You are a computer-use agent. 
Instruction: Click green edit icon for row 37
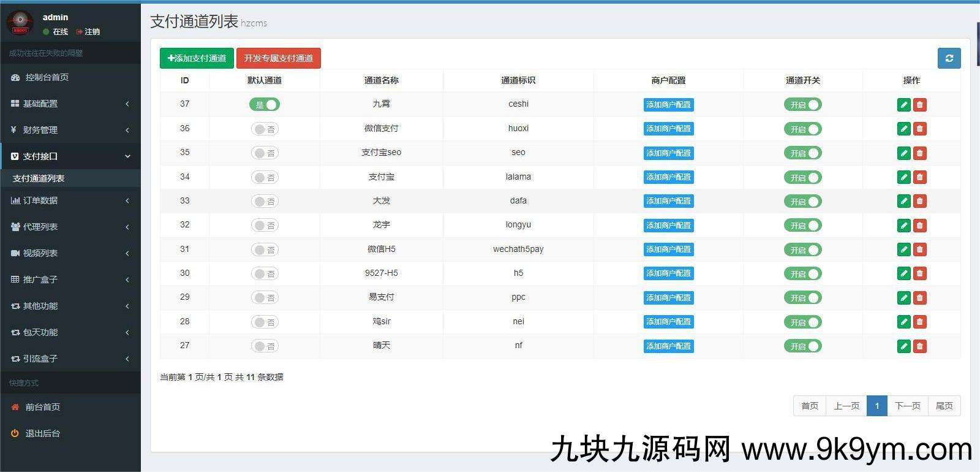[x=903, y=105]
